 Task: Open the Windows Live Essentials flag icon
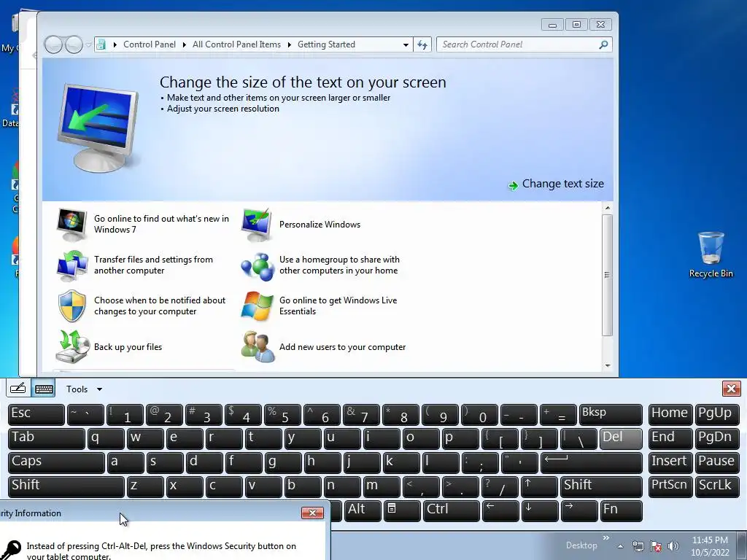tap(258, 306)
